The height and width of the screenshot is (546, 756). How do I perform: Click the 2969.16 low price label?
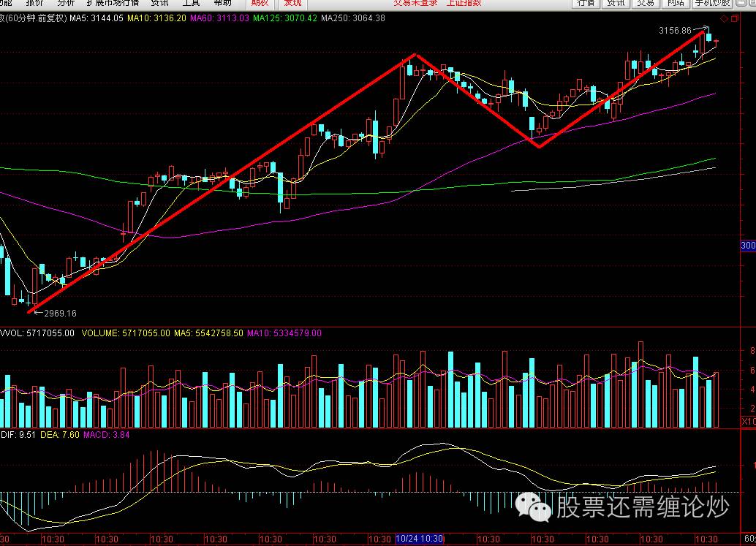60,314
